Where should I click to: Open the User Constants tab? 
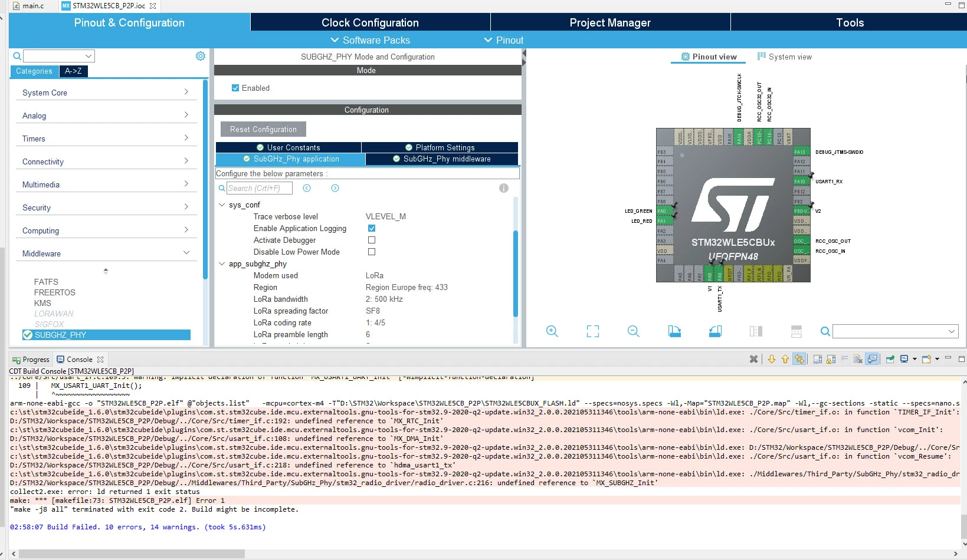[x=289, y=147]
